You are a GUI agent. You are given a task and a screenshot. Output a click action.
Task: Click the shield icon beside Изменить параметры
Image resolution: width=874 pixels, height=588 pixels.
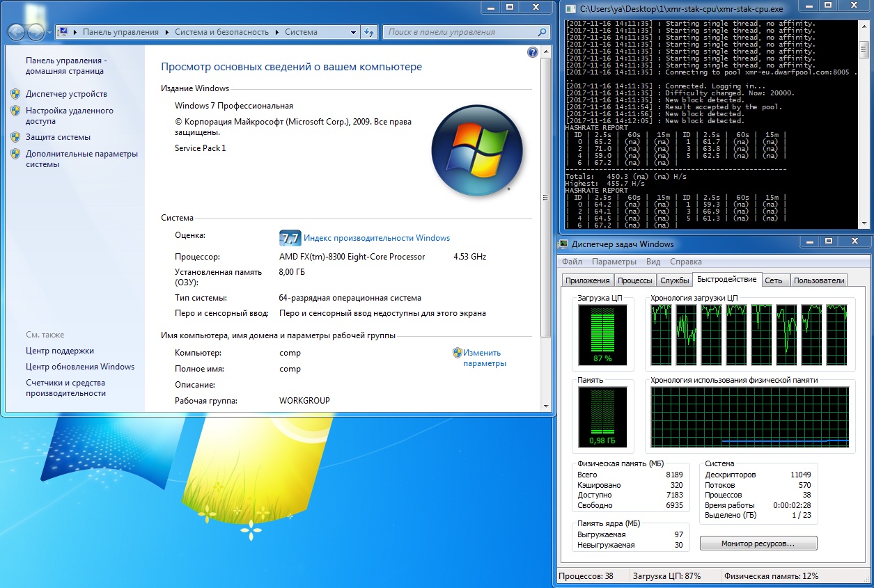(458, 353)
